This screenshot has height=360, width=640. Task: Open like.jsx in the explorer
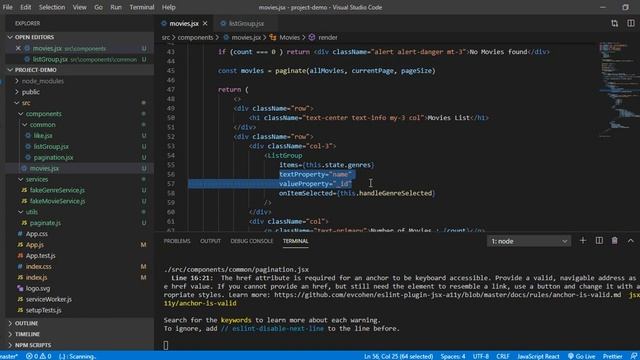(80, 136)
